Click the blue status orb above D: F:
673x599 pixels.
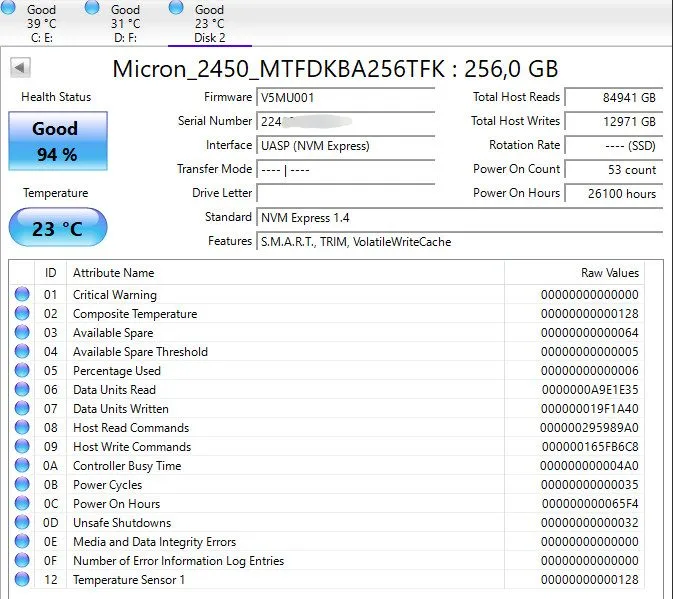pyautogui.click(x=92, y=7)
